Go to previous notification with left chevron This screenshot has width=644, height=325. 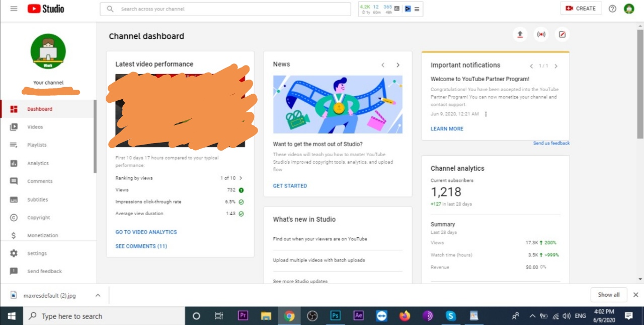531,66
